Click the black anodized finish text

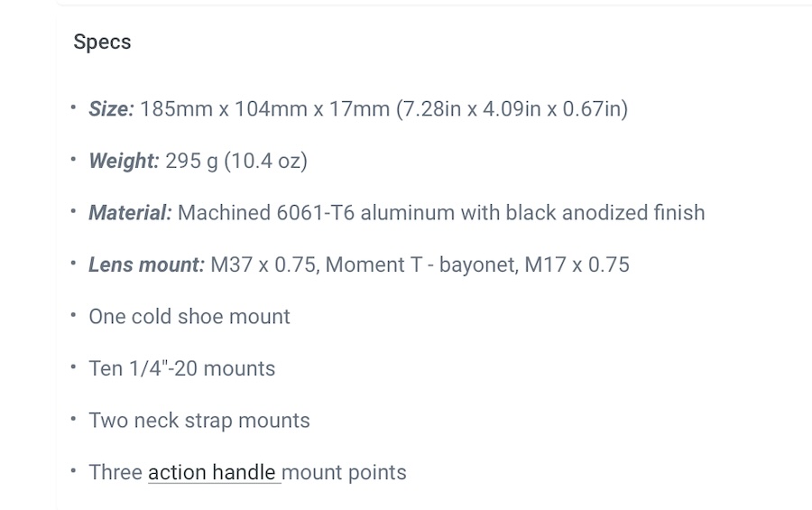(605, 212)
